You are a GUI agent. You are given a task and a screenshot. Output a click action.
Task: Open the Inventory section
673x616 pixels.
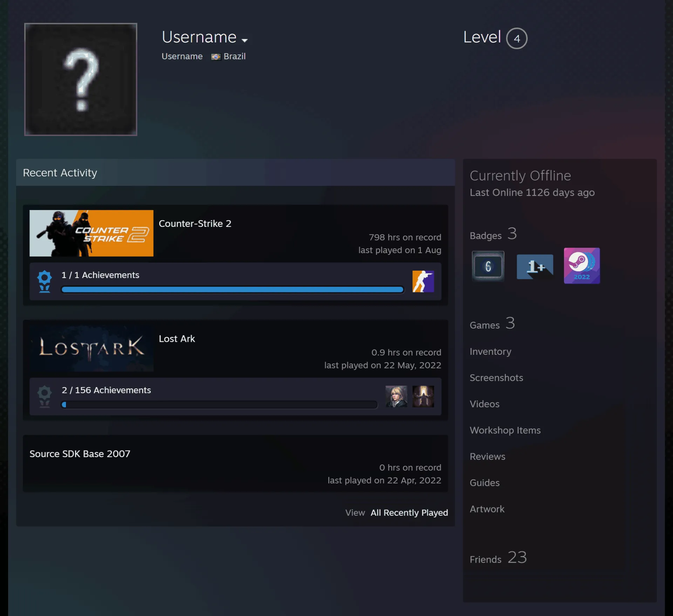pyautogui.click(x=490, y=351)
